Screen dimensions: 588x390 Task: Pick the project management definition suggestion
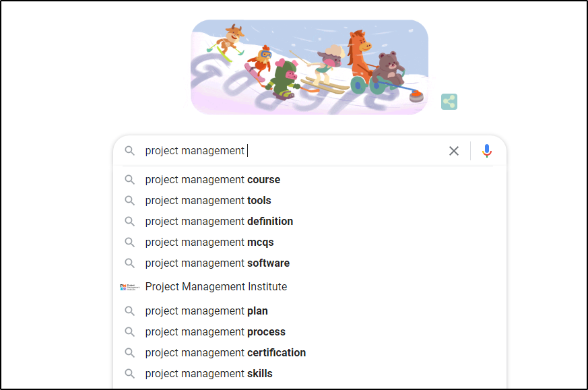219,222
